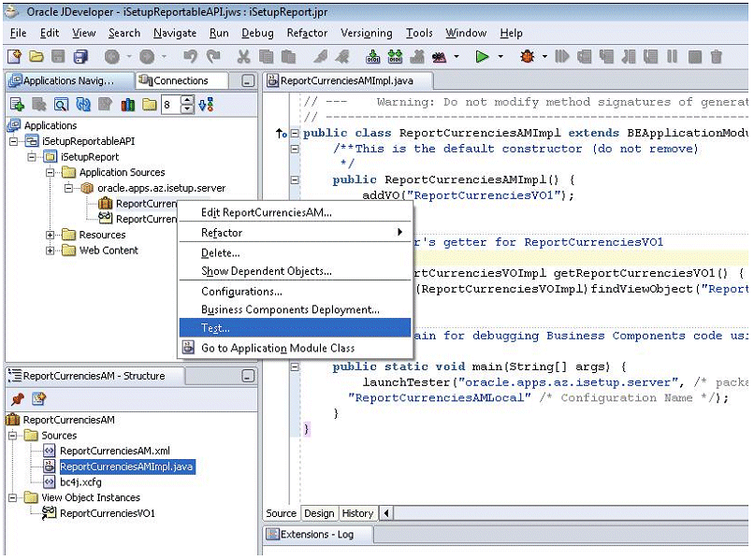Switch to the History editor tab
The height and width of the screenshot is (560, 754).
pyautogui.click(x=357, y=513)
